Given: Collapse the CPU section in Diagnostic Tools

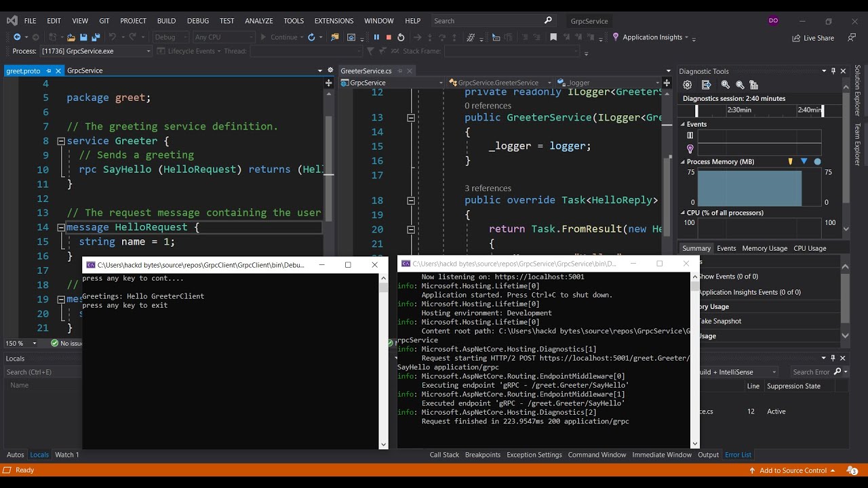Looking at the screenshot, I should 683,213.
